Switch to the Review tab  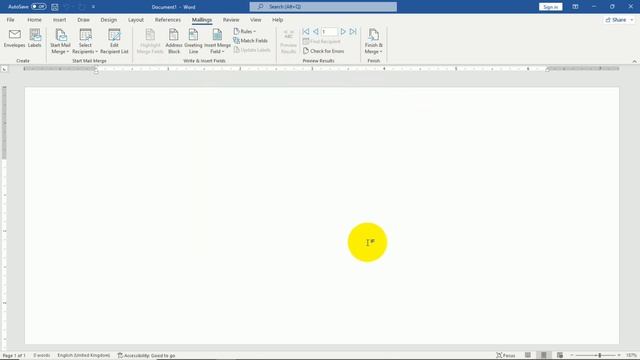(231, 20)
